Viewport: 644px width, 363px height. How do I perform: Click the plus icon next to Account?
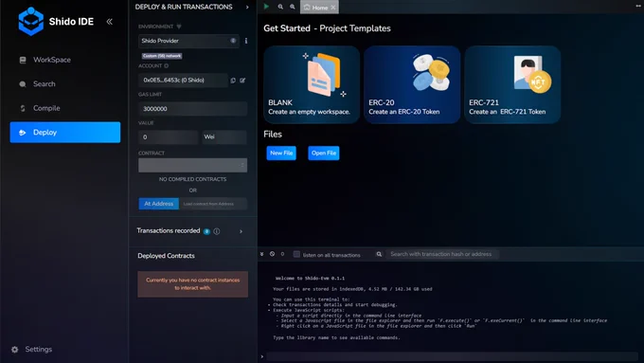[167, 65]
